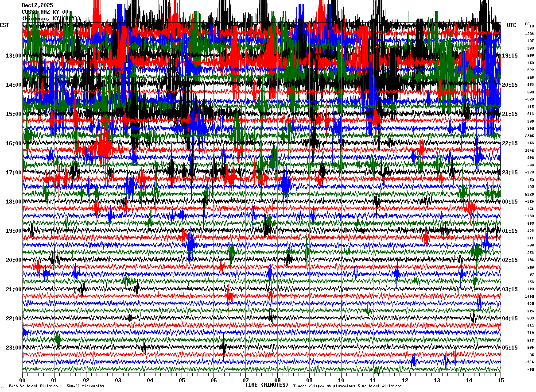Click minute tick label 05 on x-axis

coord(182,380)
